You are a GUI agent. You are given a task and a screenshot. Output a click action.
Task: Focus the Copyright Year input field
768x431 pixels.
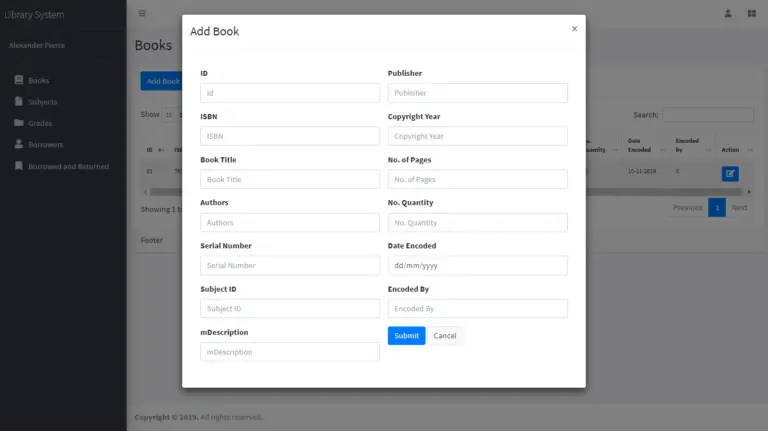tap(478, 136)
